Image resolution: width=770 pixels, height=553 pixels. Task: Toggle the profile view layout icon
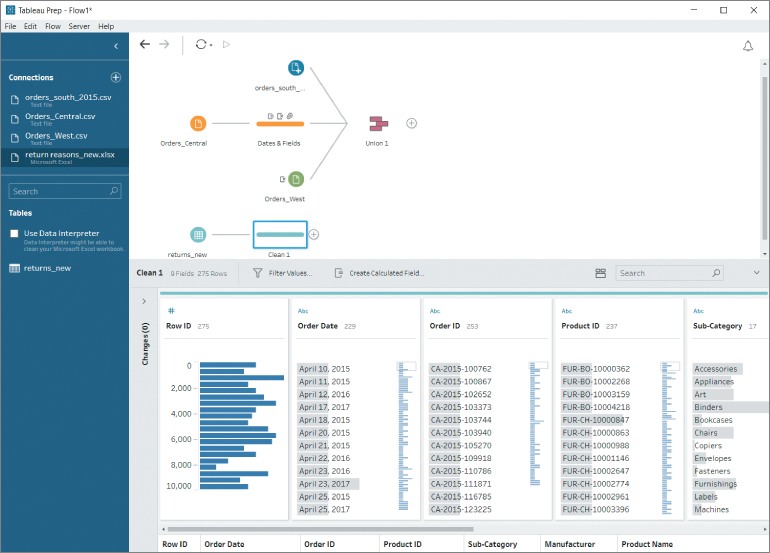pos(600,273)
